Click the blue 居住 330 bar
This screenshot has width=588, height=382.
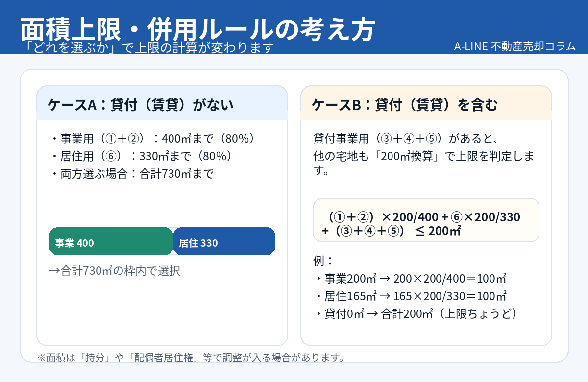click(224, 242)
